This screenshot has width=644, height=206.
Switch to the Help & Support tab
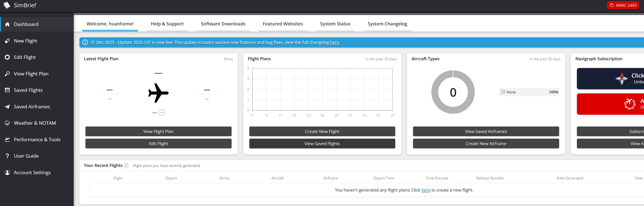(167, 24)
